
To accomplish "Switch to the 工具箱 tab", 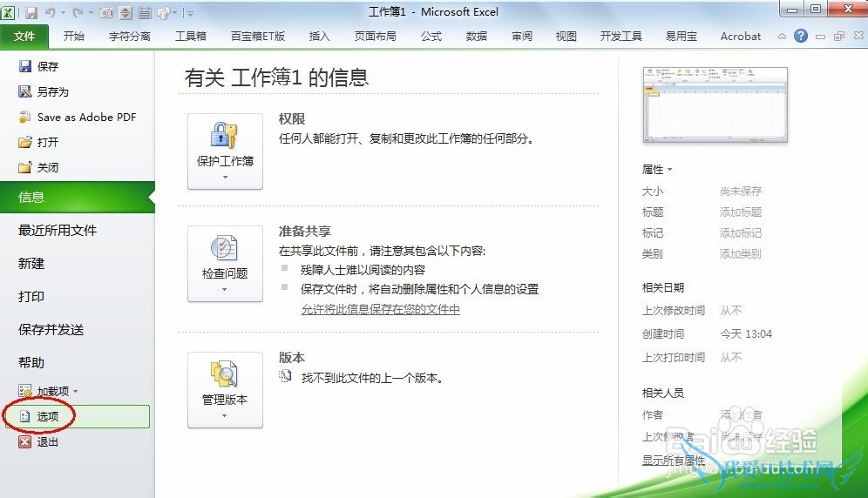I will coord(191,37).
